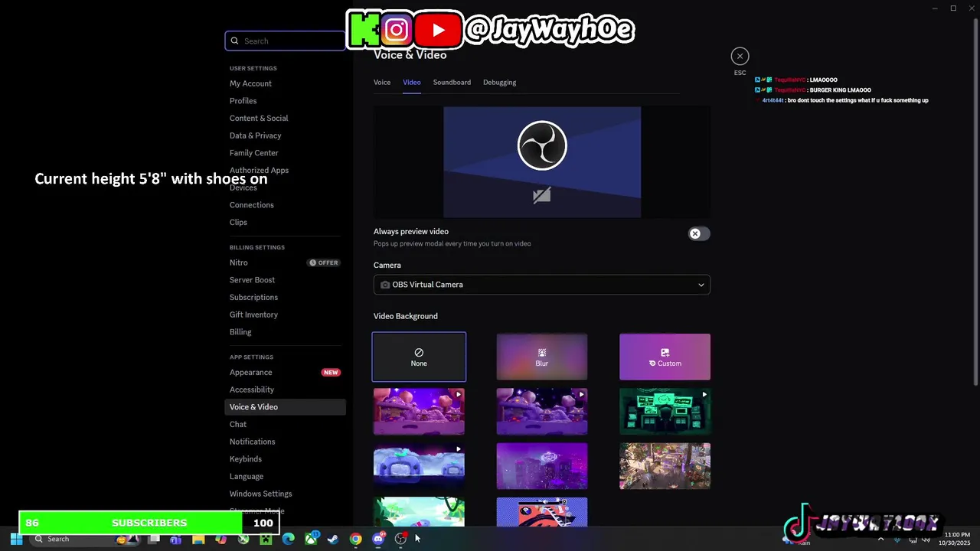The width and height of the screenshot is (980, 551).
Task: Click the settings Search field
Action: click(286, 41)
